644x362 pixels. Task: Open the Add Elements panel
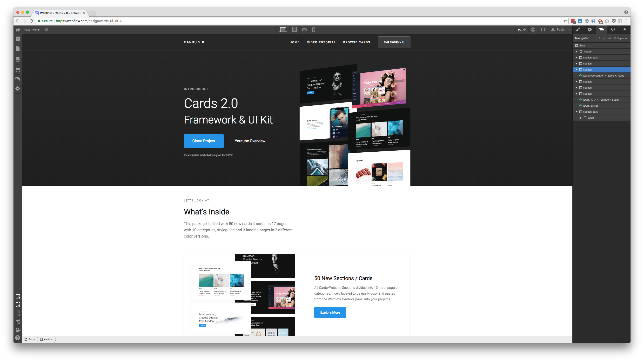pyautogui.click(x=18, y=39)
